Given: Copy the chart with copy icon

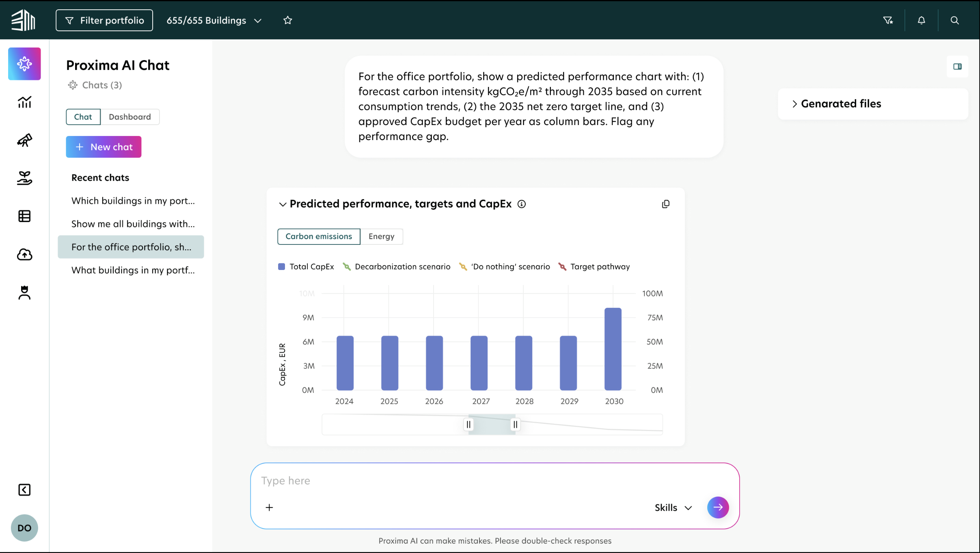Looking at the screenshot, I should point(666,204).
